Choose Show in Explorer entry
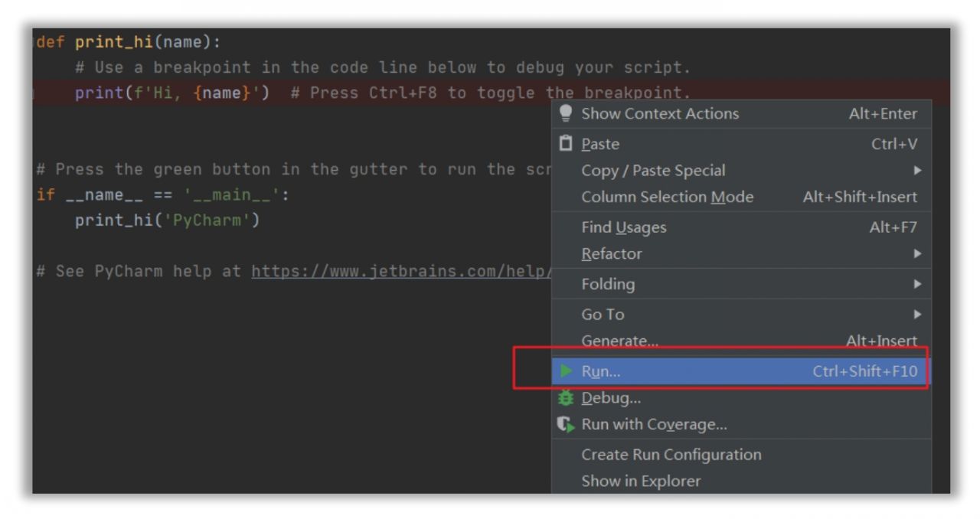This screenshot has width=980, height=519. tap(741, 481)
